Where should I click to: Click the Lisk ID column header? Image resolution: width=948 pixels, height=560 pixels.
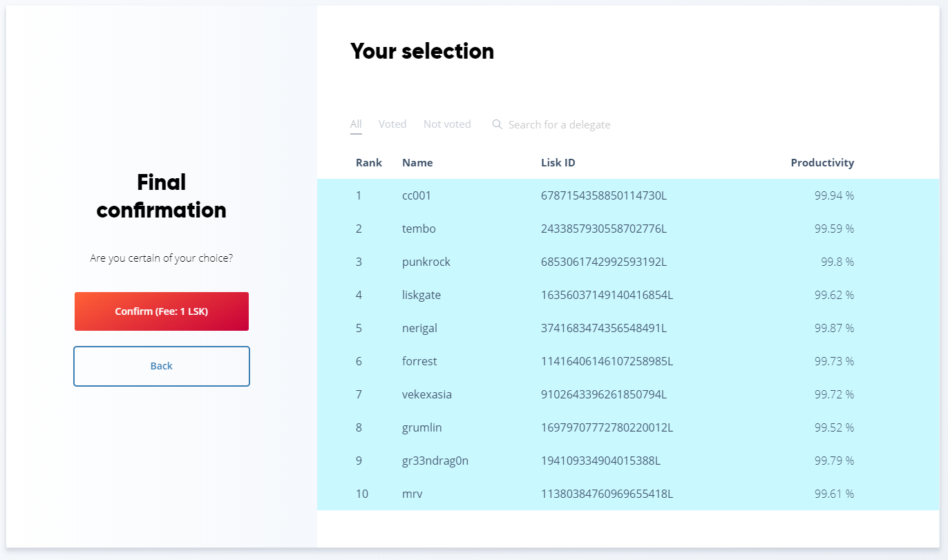pos(558,163)
